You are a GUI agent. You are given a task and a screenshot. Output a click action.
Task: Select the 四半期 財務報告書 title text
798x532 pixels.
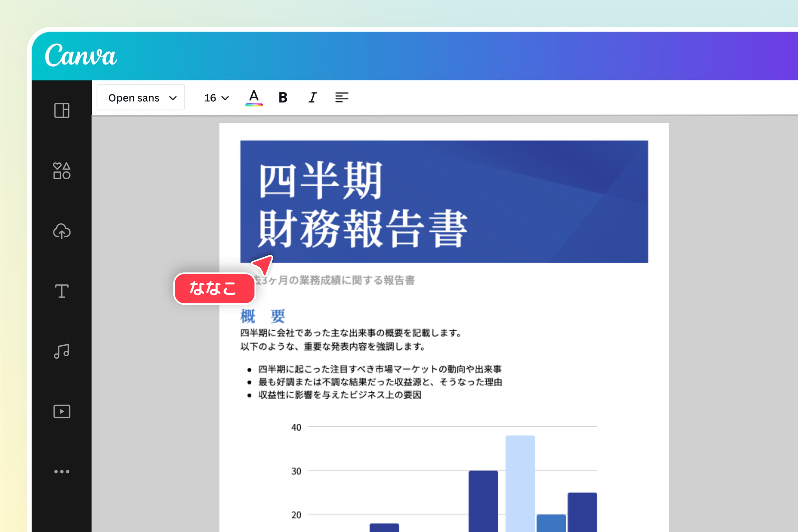362,205
